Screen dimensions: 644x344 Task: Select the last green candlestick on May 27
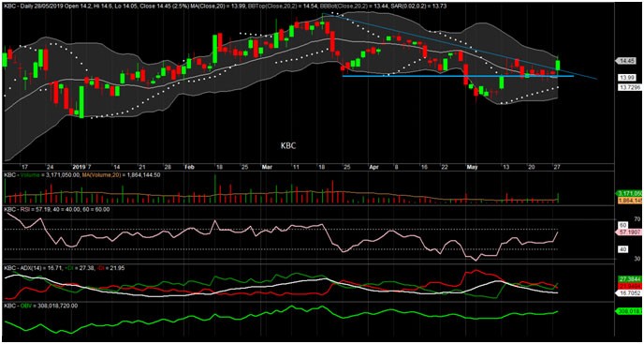[x=558, y=65]
